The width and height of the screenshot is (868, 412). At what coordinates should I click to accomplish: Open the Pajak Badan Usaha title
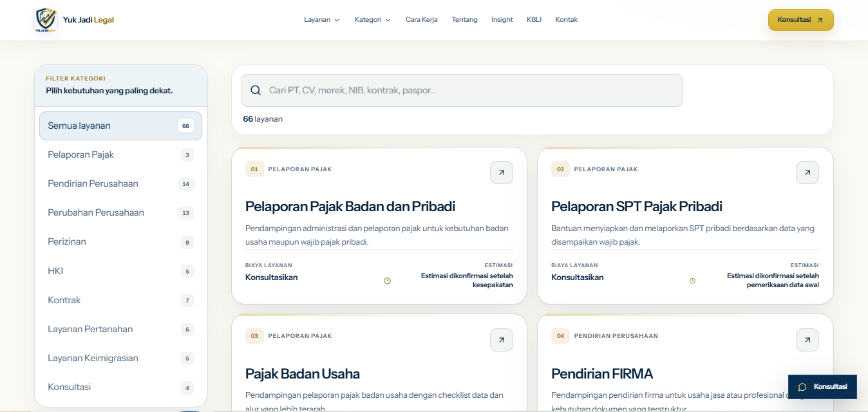tap(303, 374)
